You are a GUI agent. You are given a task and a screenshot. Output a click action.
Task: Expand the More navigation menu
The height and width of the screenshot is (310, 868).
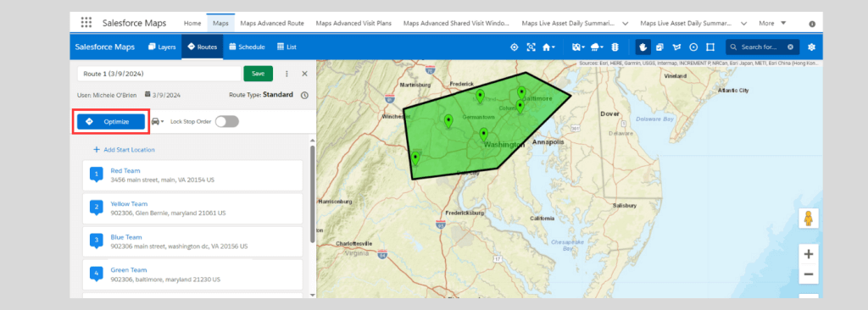pos(772,23)
